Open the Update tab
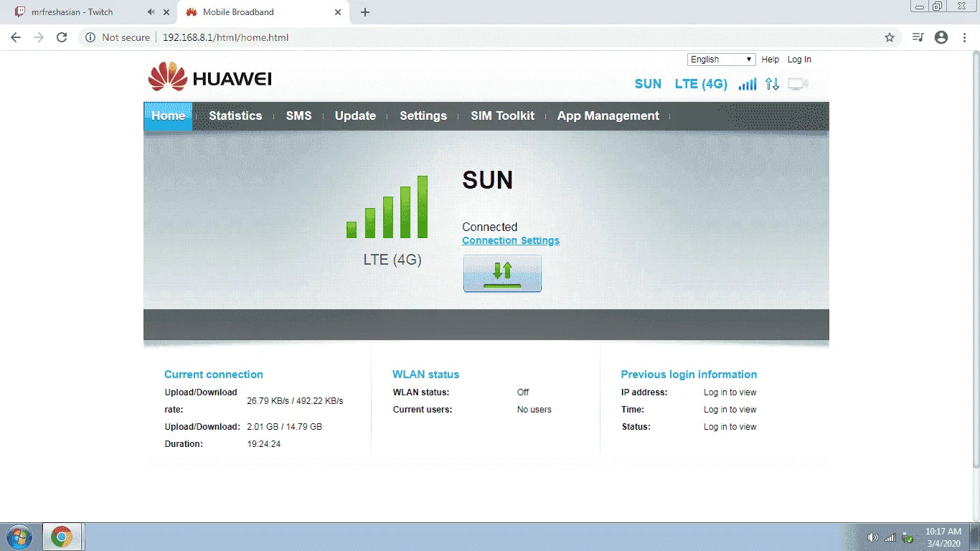This screenshot has height=551, width=980. click(x=355, y=116)
